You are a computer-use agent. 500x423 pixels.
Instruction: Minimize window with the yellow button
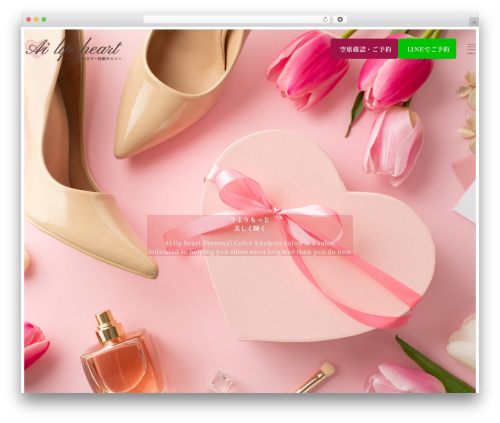pyautogui.click(x=36, y=20)
